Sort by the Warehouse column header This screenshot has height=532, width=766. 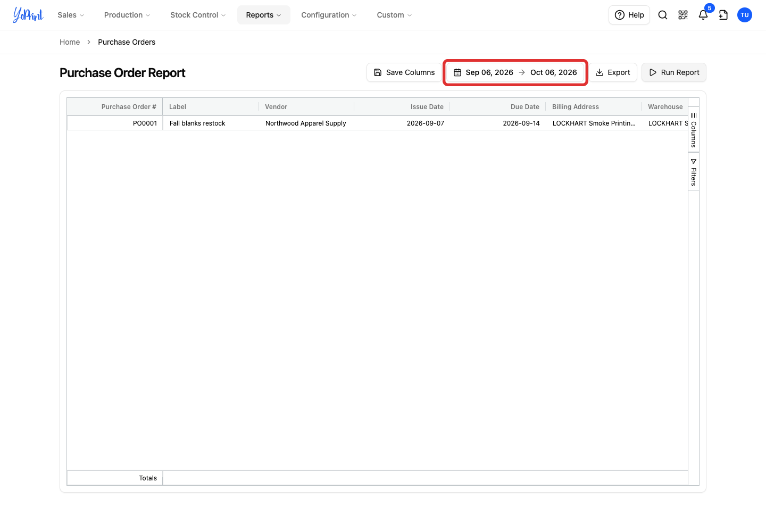click(x=665, y=107)
